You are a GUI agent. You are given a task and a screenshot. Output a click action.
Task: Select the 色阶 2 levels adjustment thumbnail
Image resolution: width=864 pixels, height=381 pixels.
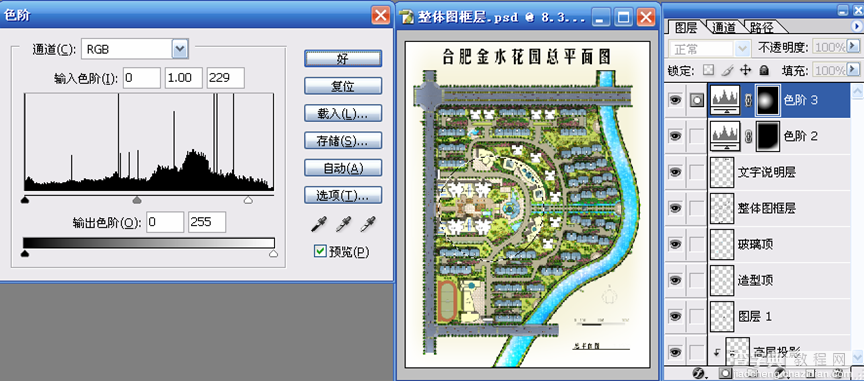pos(724,136)
